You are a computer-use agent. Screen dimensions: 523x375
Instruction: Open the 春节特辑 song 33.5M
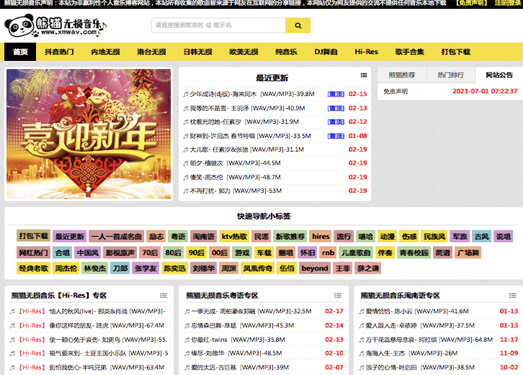[250, 136]
